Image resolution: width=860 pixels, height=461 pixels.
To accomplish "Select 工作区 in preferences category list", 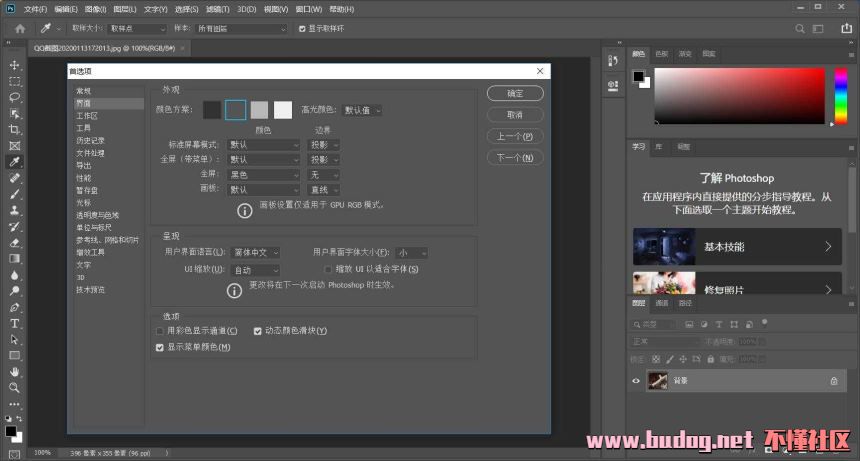I will [87, 115].
